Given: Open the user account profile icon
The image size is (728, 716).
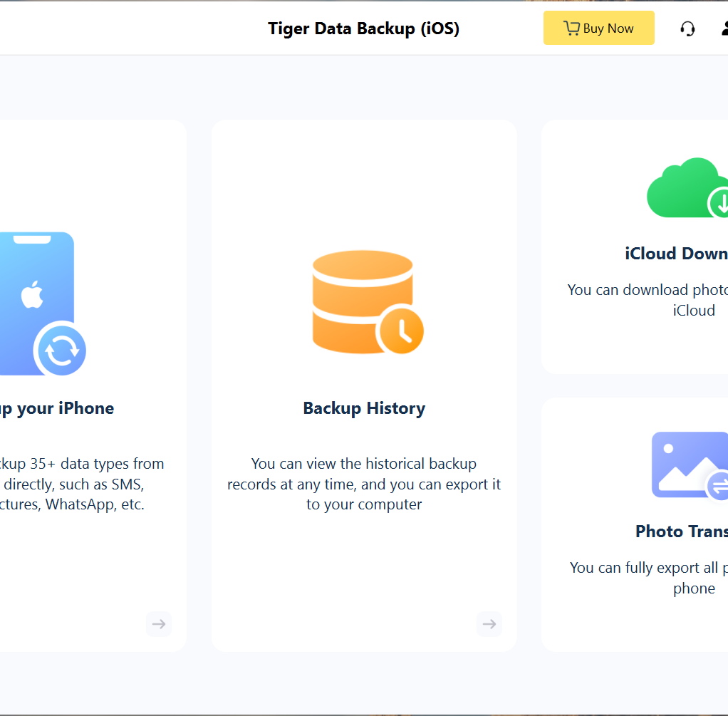Looking at the screenshot, I should click(723, 28).
